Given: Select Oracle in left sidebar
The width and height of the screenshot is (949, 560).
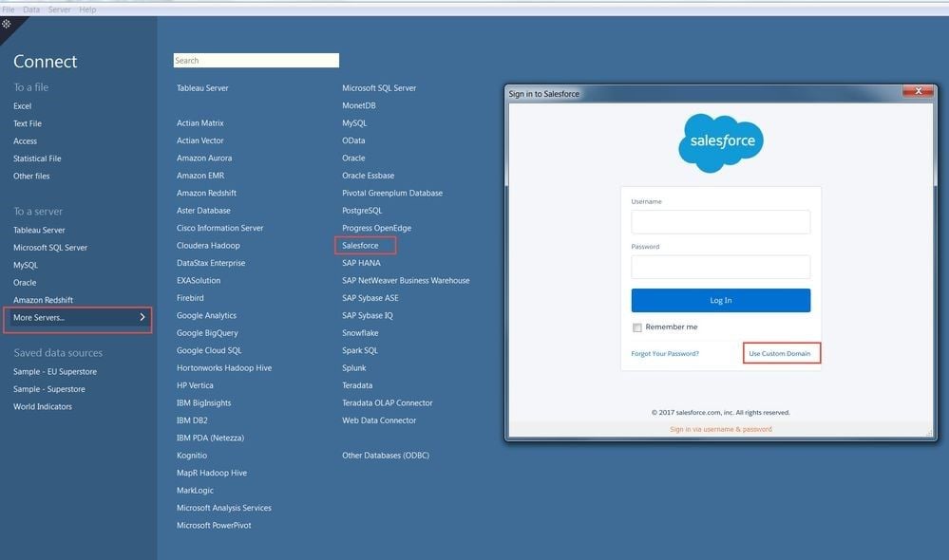Looking at the screenshot, I should [25, 283].
